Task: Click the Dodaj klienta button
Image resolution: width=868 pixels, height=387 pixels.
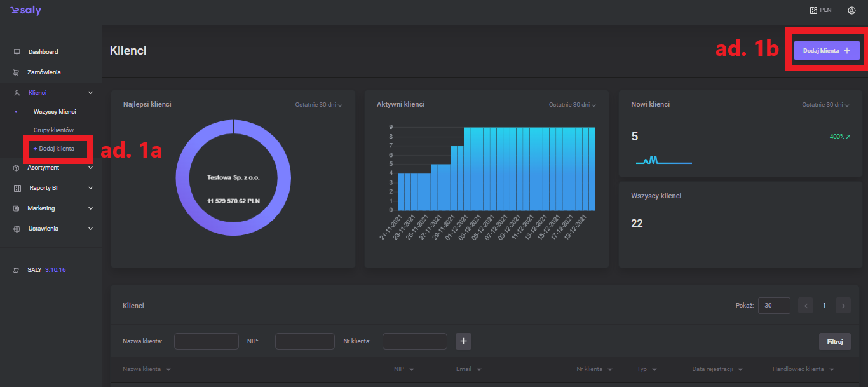Action: pyautogui.click(x=826, y=50)
